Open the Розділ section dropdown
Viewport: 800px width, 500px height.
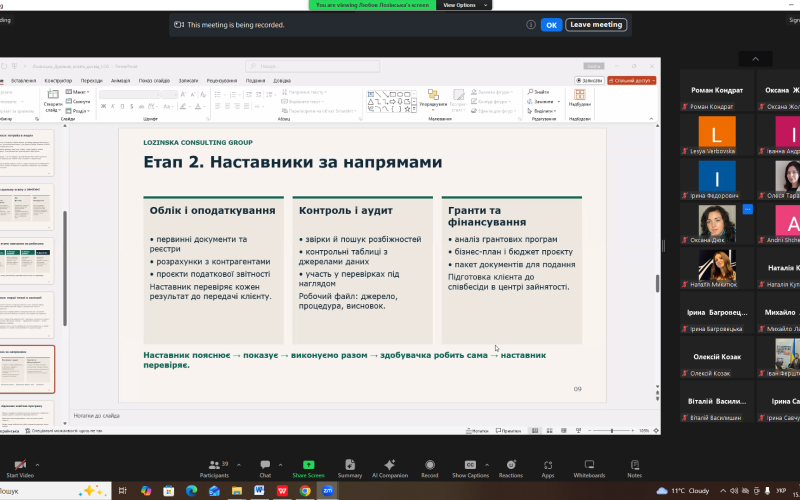78,111
